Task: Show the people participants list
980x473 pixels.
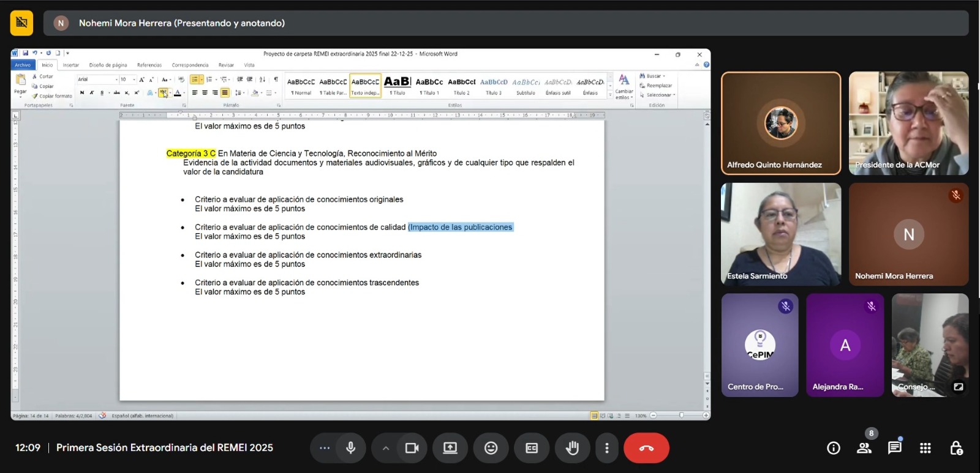Action: [864, 448]
